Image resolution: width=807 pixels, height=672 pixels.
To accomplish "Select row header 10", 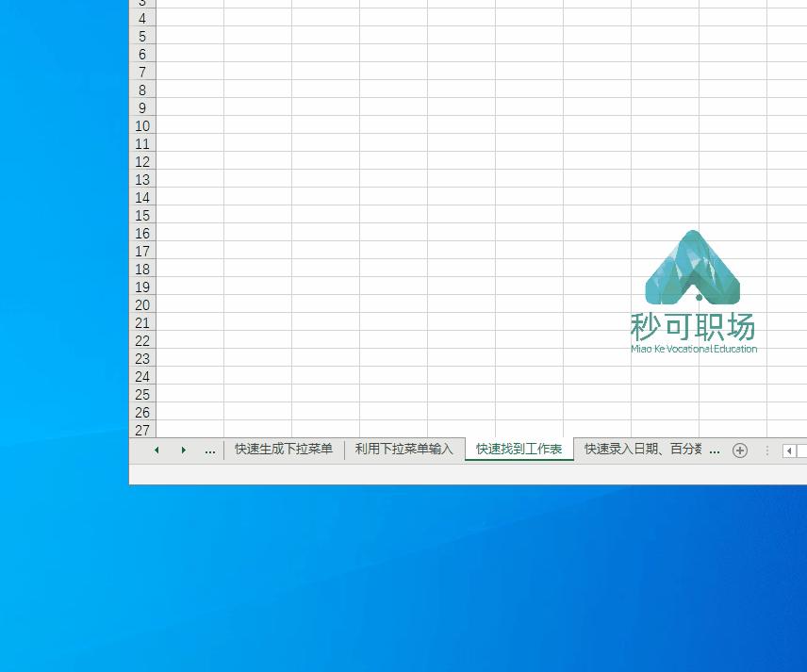I will click(x=142, y=126).
